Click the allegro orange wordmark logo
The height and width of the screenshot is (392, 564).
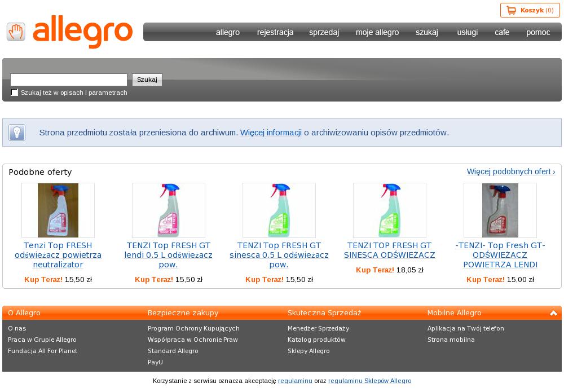pos(83,32)
